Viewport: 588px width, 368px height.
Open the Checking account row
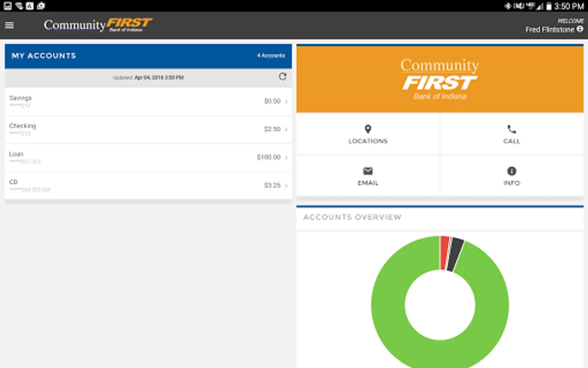[148, 130]
